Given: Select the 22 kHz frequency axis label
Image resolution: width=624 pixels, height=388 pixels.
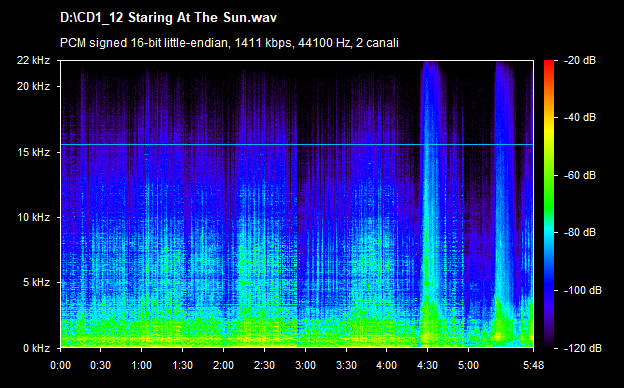Looking at the screenshot, I should [x=33, y=60].
